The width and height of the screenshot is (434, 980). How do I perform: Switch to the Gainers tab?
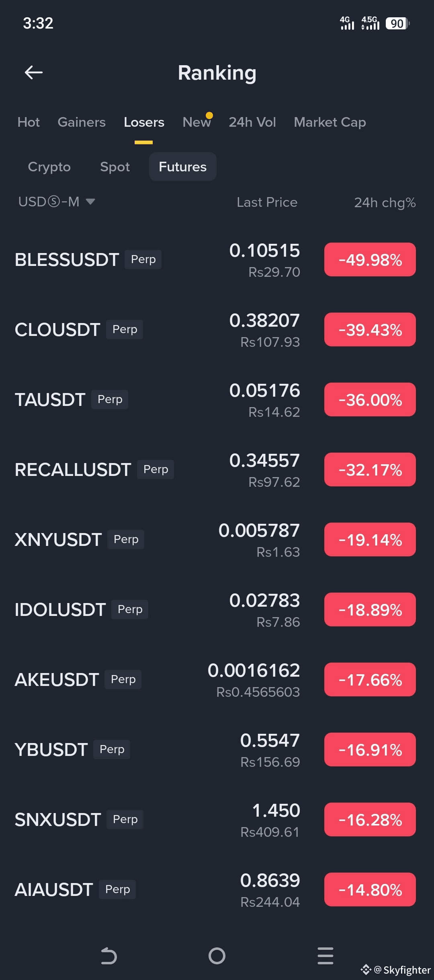click(82, 122)
